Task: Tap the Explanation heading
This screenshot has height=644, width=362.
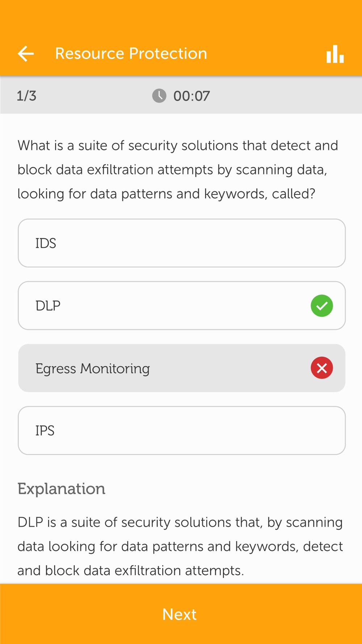Action: coord(62,489)
